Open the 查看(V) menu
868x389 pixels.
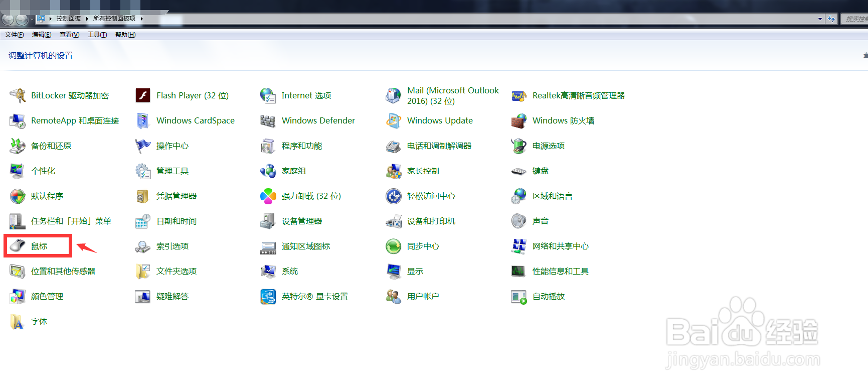[70, 35]
